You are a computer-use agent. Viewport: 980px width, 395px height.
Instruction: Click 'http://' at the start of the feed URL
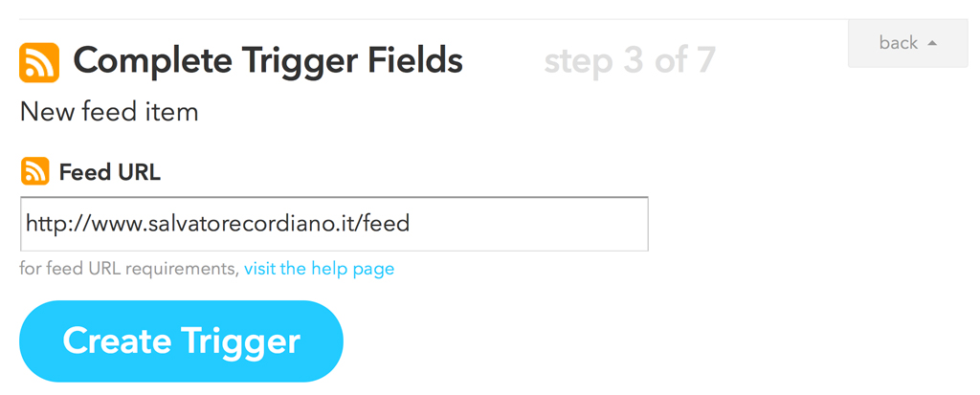click(56, 223)
